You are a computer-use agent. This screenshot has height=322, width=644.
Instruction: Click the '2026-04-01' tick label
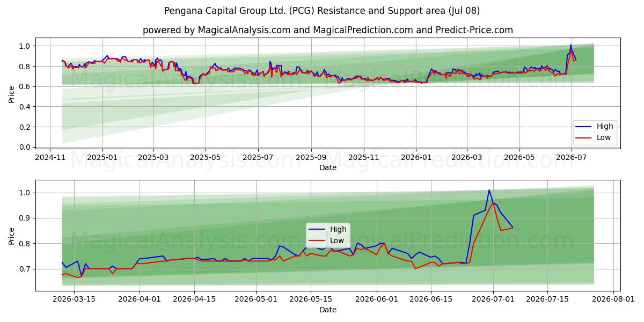tap(140, 299)
